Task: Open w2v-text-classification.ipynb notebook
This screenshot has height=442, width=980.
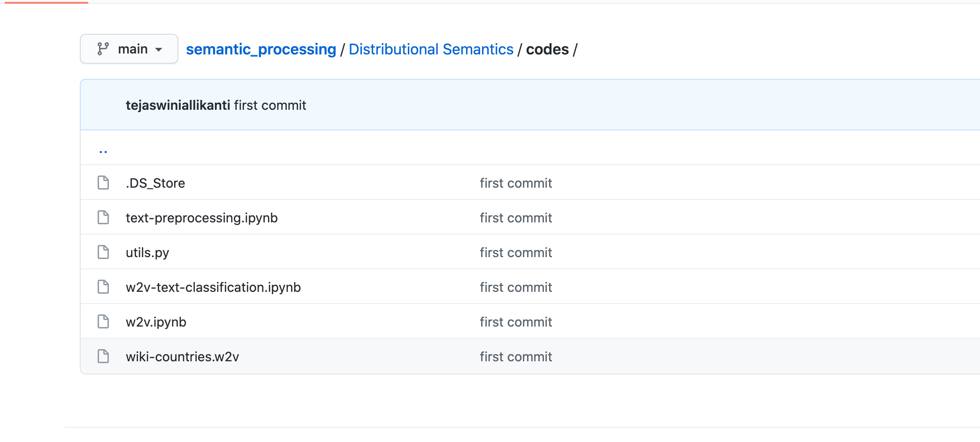Action: (x=213, y=287)
